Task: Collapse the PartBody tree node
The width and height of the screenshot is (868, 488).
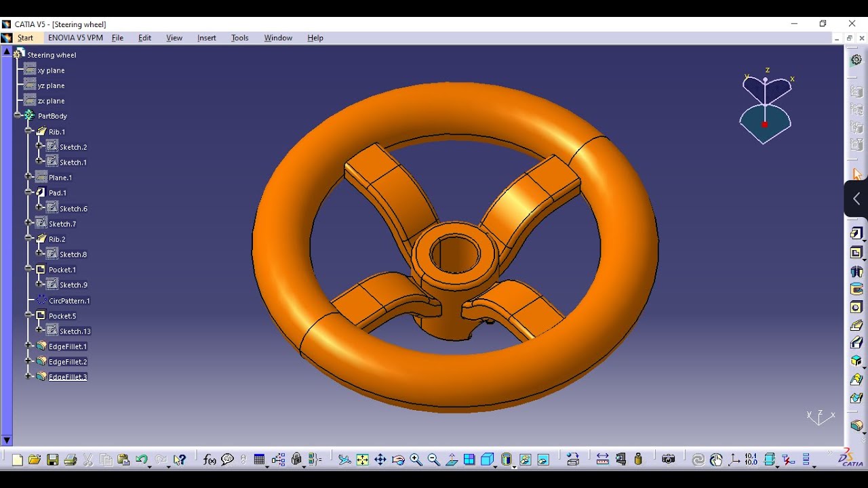Action: [18, 116]
